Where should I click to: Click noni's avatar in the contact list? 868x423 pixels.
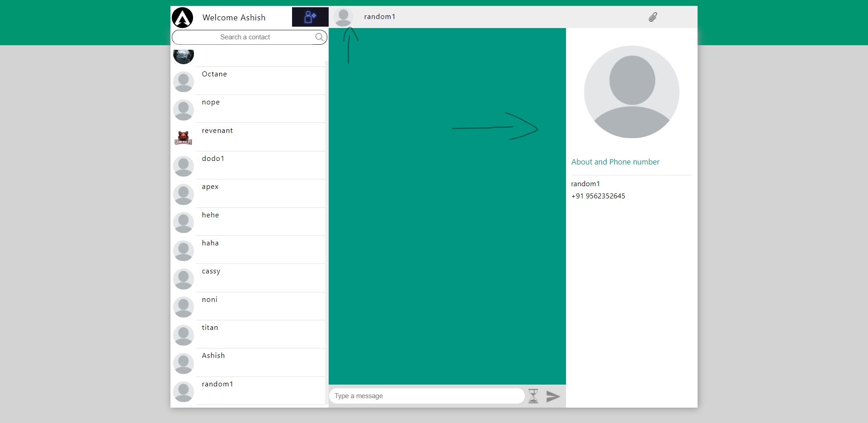183,307
